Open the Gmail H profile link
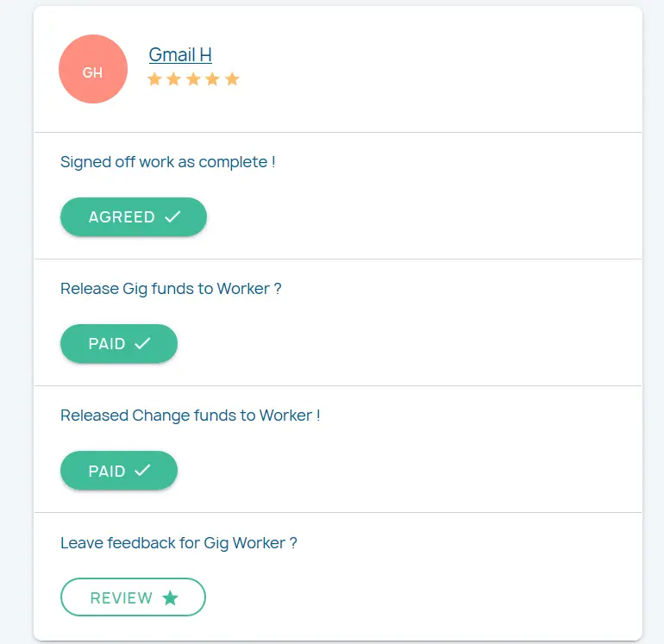 click(180, 54)
